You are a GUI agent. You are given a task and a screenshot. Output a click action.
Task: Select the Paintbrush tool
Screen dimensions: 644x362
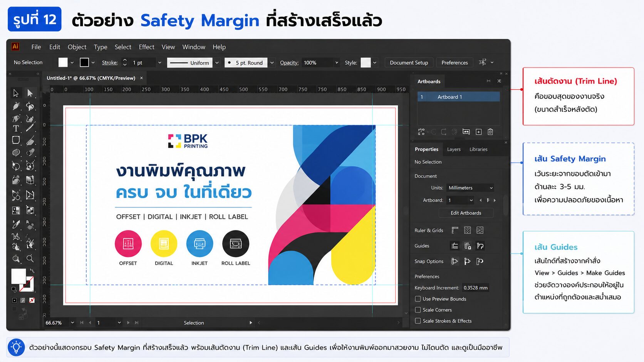coord(30,141)
